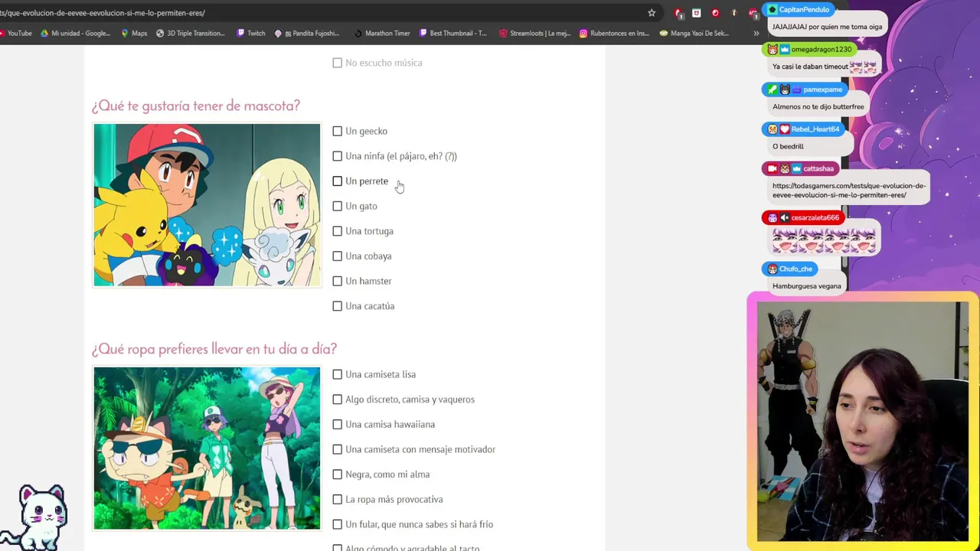Viewport: 980px width, 551px height.
Task: Expand the hidden bookmarks chevron
Action: [756, 33]
